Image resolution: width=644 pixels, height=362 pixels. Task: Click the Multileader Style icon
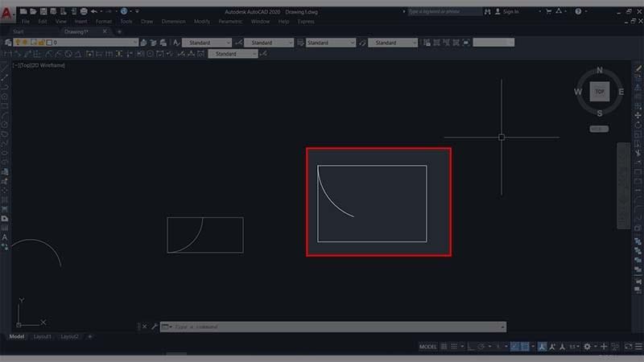coord(362,43)
